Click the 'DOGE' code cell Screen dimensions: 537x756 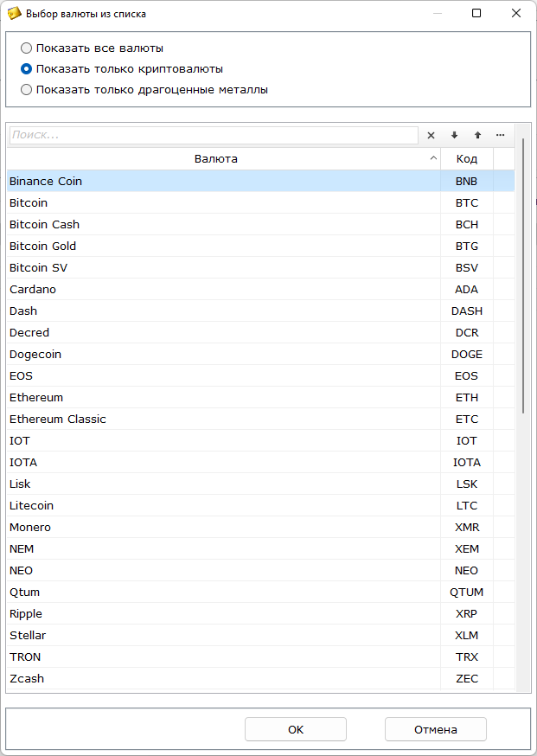pyautogui.click(x=467, y=355)
